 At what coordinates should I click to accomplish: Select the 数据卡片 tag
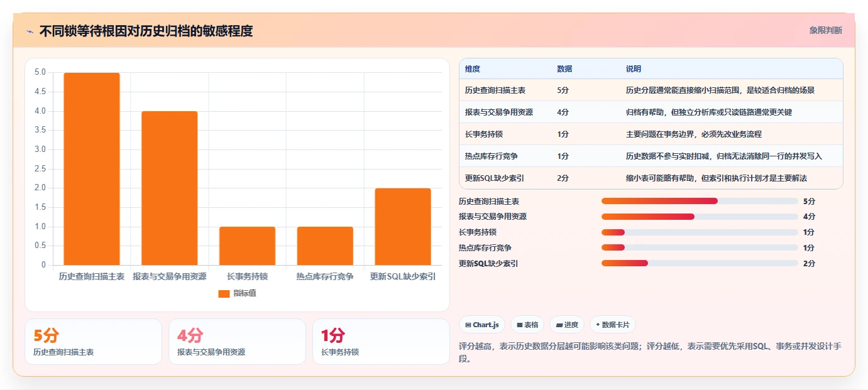[613, 325]
